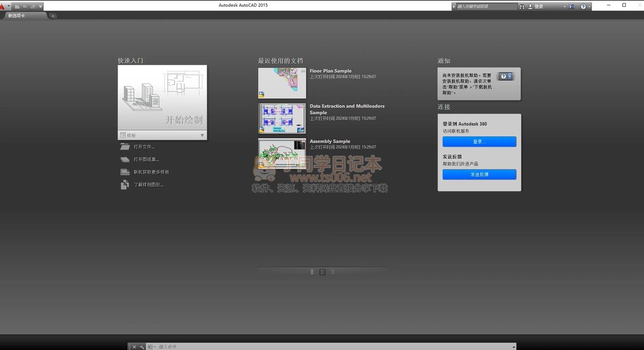Expand the 样板 template dropdown
The image size is (644, 350).
202,135
